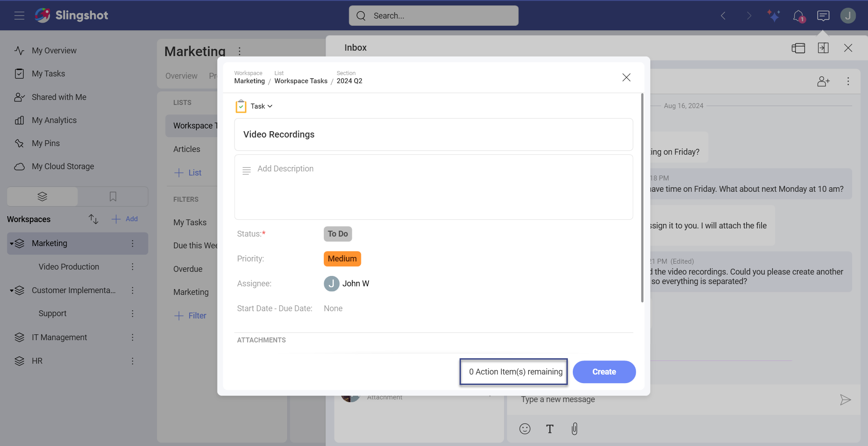This screenshot has height=446, width=868.
Task: Close the Inbox panel
Action: (848, 48)
